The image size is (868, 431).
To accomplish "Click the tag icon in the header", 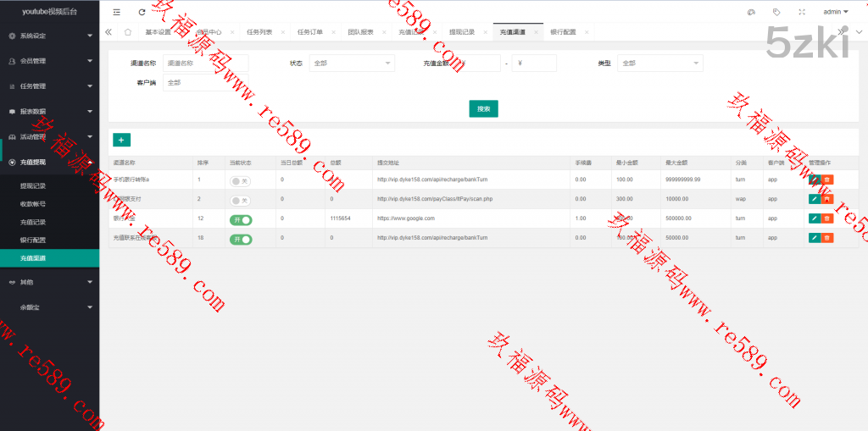I will pos(776,12).
